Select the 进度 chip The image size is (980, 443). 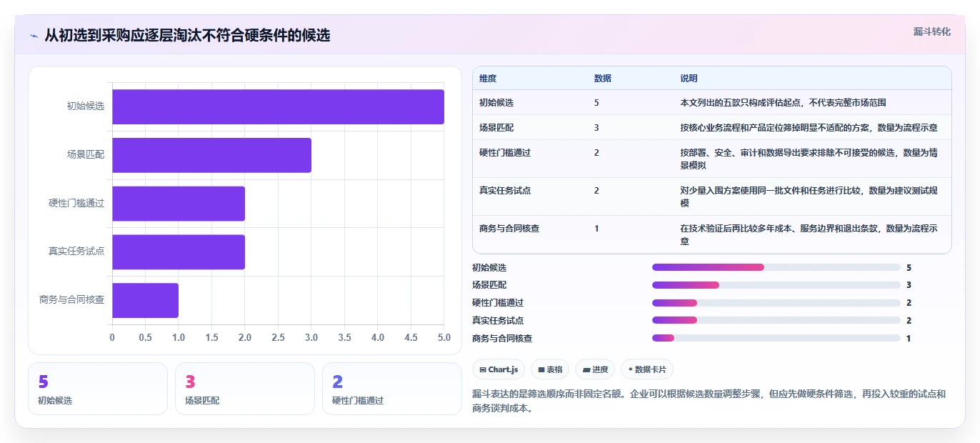coord(595,369)
